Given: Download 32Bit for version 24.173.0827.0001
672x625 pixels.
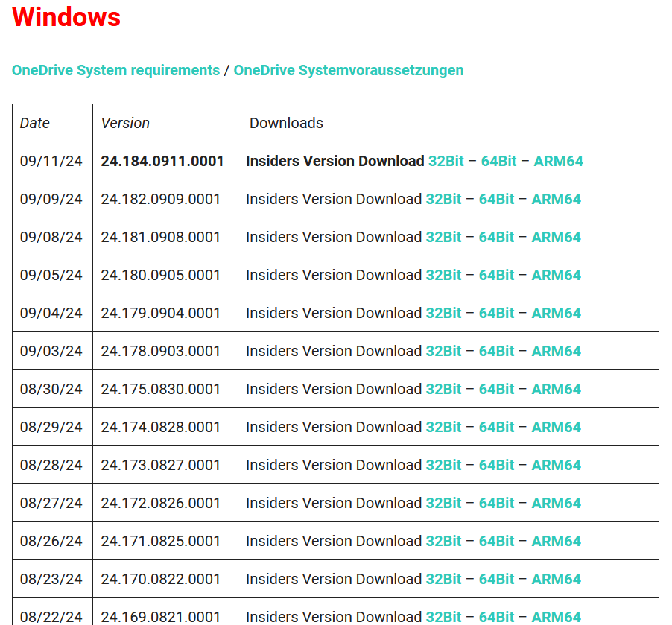Looking at the screenshot, I should (443, 465).
